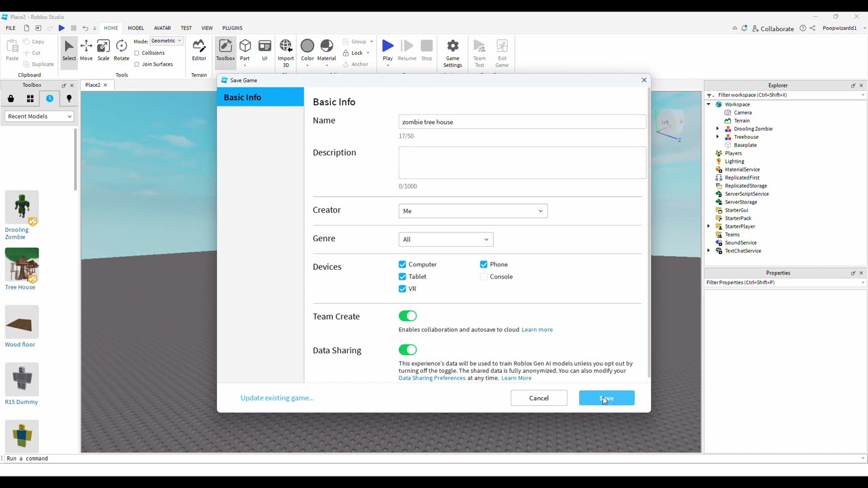Click the Save button
The image size is (868, 488).
[607, 398]
